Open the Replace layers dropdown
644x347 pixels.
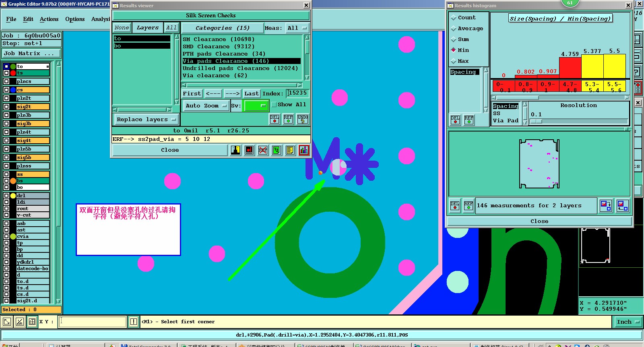point(146,120)
